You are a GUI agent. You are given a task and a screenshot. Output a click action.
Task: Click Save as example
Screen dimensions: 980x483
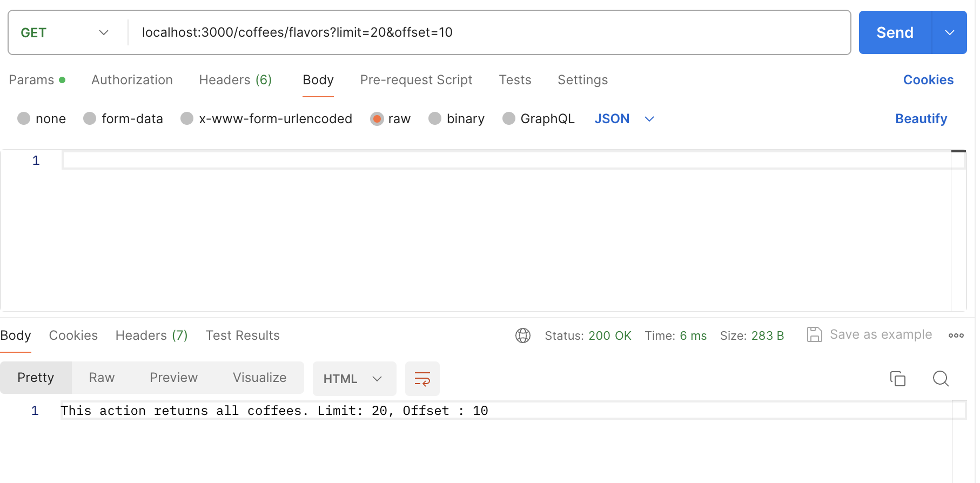[881, 335]
